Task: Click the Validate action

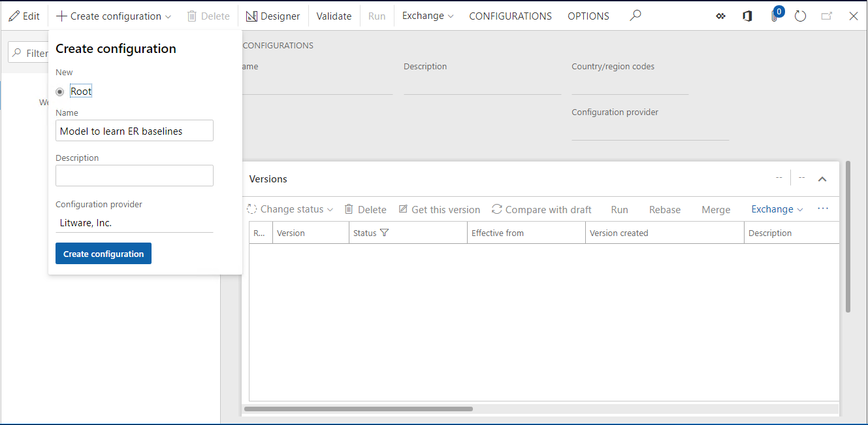Action: point(334,16)
